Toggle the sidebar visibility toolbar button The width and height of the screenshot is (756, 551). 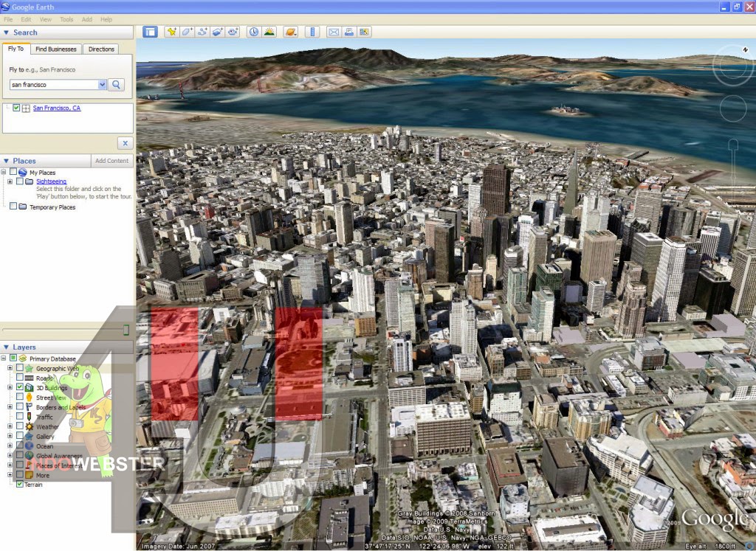point(150,32)
